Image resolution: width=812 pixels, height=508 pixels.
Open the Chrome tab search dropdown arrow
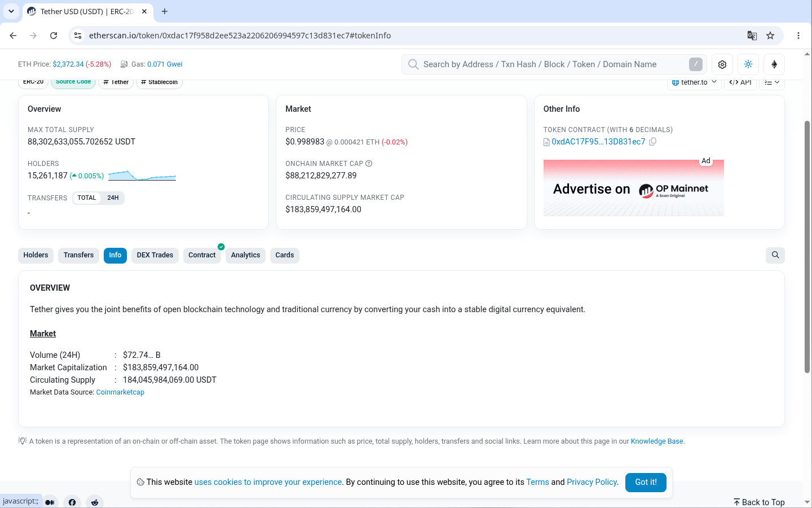pos(11,11)
